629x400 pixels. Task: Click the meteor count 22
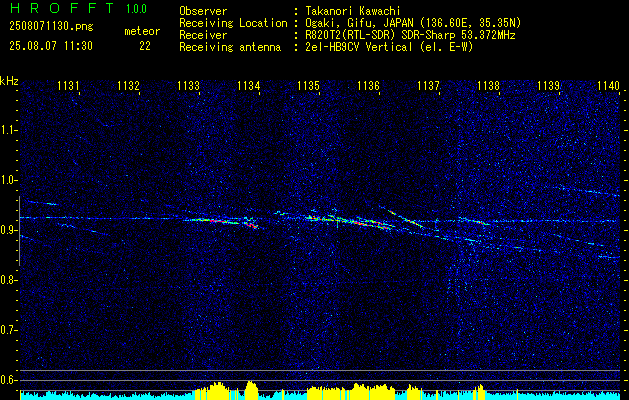click(x=145, y=46)
